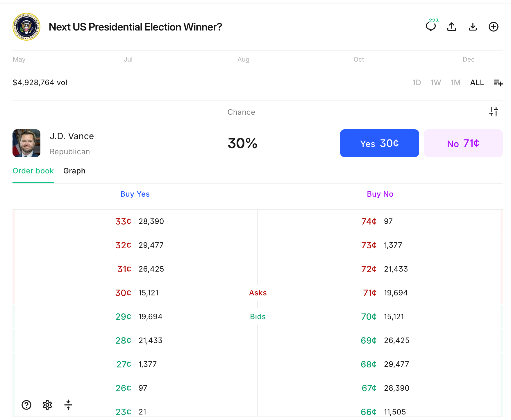
Task: Select the ALL time range
Action: point(477,82)
